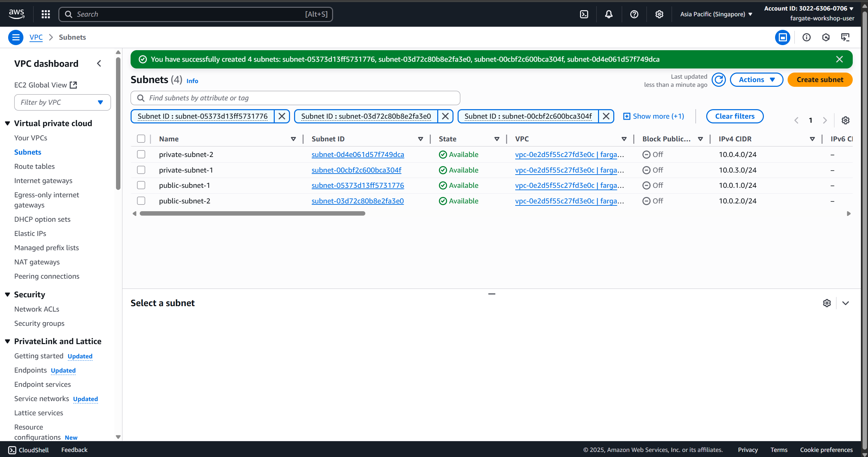
Task: Remove filter subnet-03d72c80b8e2fa3e0
Action: 445,116
